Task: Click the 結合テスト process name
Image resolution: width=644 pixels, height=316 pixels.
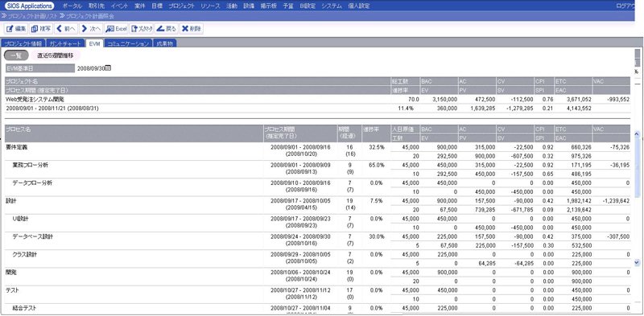Action: (x=24, y=308)
